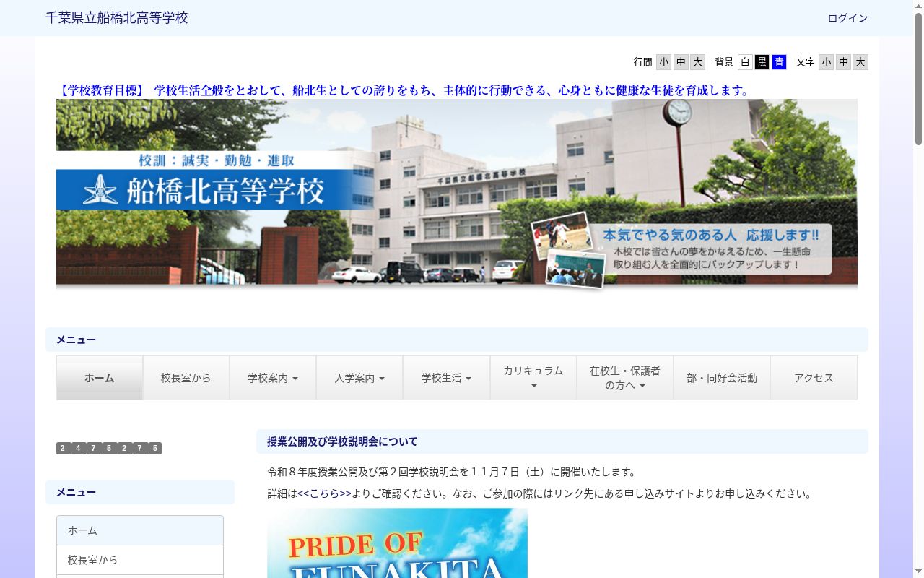Set font size to medium (中)
Screen dimensions: 924x578
click(x=843, y=62)
